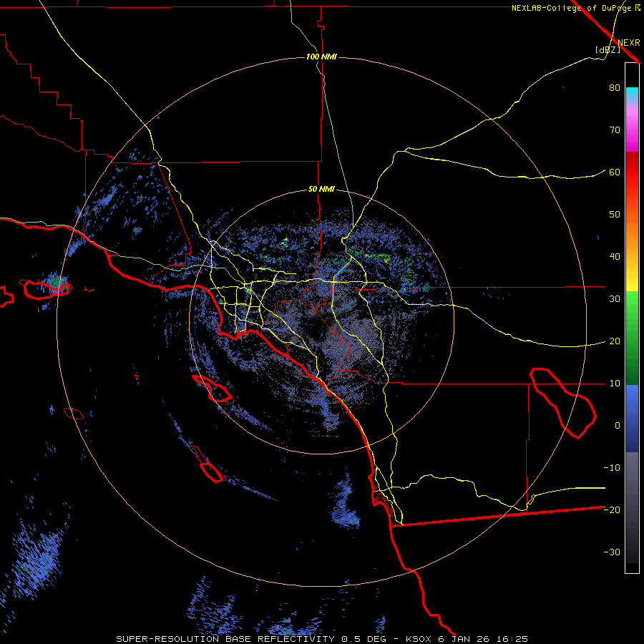Click the 50 NMI range ring label
The height and width of the screenshot is (644, 644).
[x=321, y=190]
